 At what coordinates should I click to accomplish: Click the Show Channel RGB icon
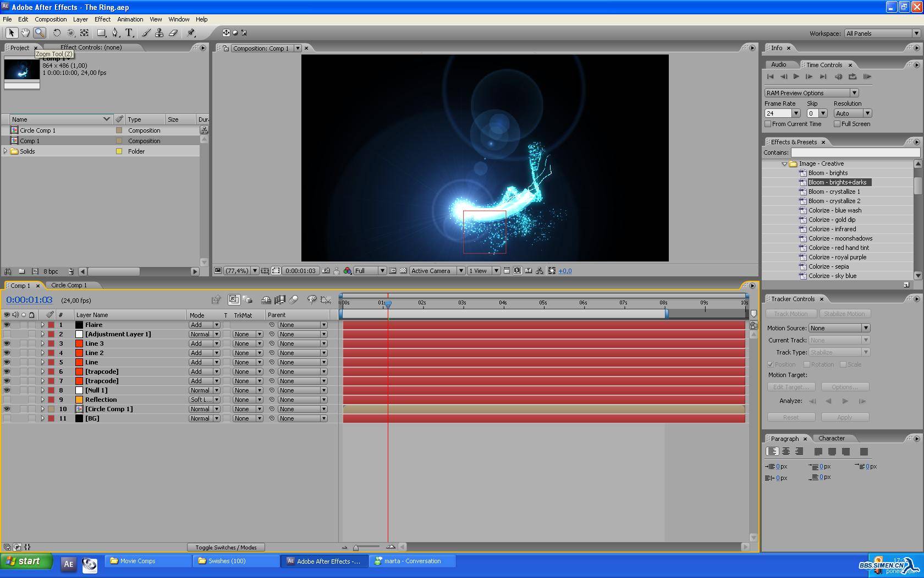(347, 271)
